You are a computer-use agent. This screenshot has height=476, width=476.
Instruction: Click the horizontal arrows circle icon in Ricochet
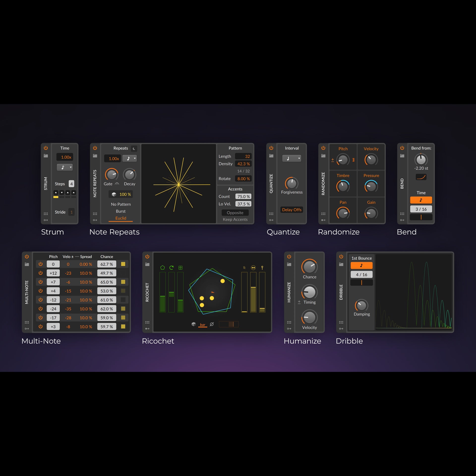[253, 268]
